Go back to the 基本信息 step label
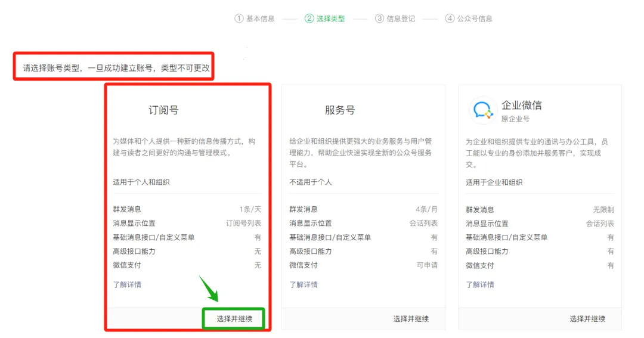Screen dimensions: 644x338 [x=261, y=18]
